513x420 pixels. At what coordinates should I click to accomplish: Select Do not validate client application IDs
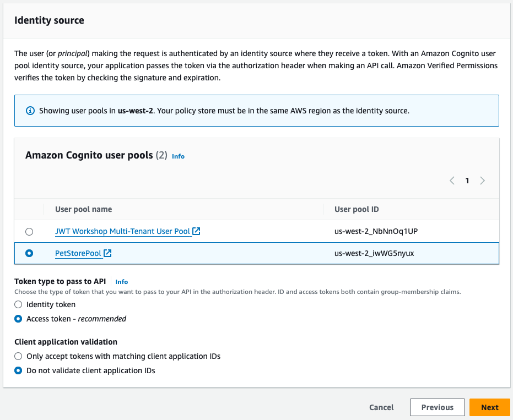click(18, 370)
